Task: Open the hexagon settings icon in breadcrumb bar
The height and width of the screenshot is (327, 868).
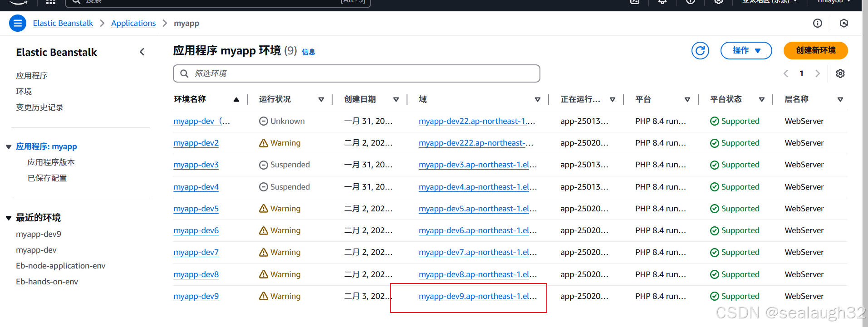Action: tap(844, 23)
